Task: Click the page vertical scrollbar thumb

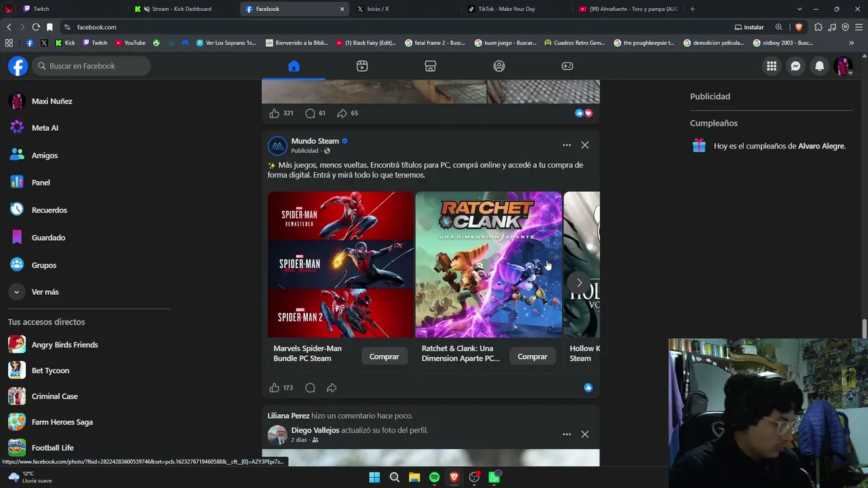Action: (865, 327)
